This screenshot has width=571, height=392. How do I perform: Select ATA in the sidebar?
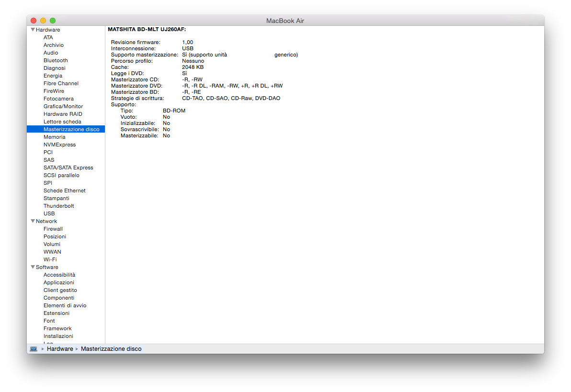[48, 37]
